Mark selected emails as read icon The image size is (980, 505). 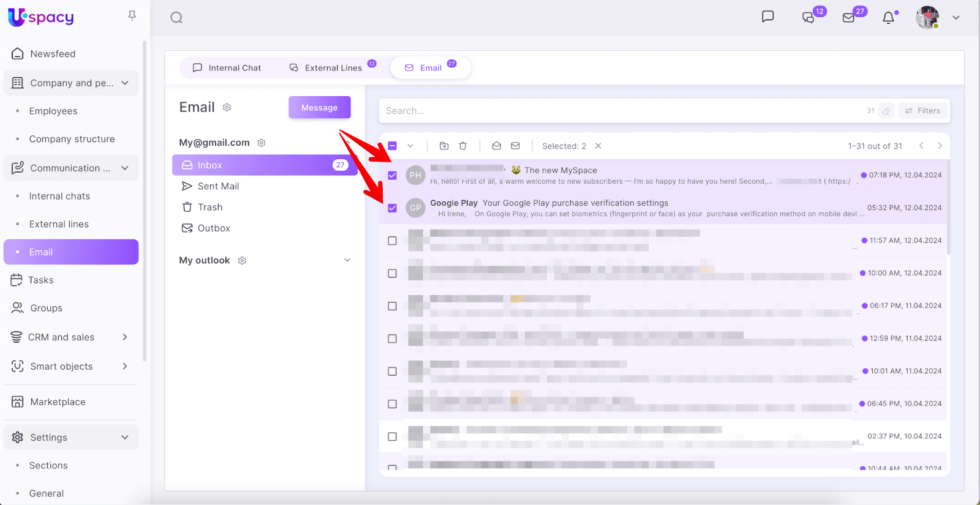[497, 146]
